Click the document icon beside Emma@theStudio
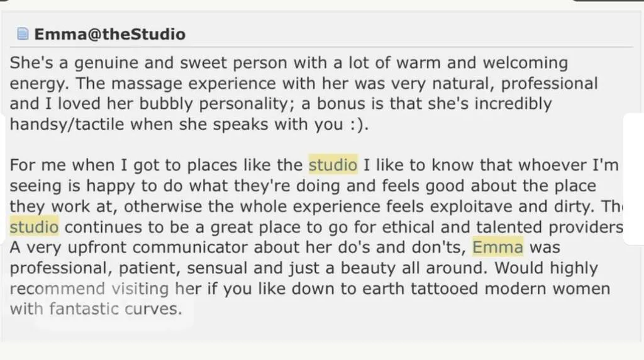This screenshot has height=360, width=644. [23, 34]
